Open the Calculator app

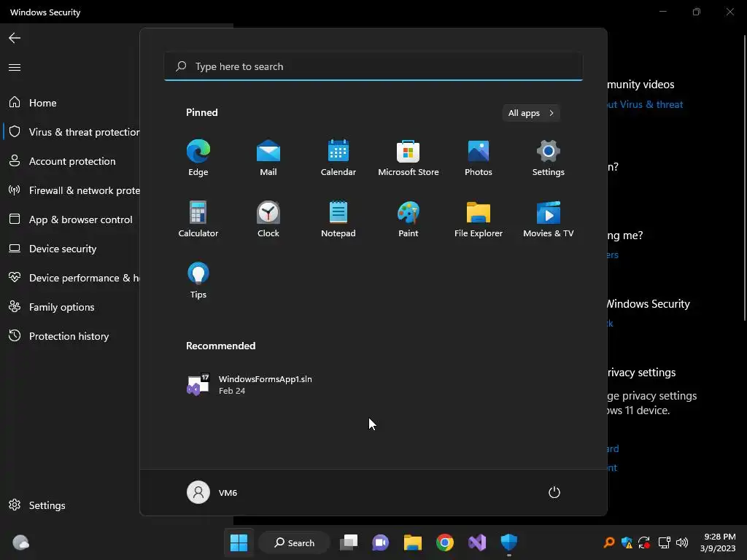(x=198, y=219)
